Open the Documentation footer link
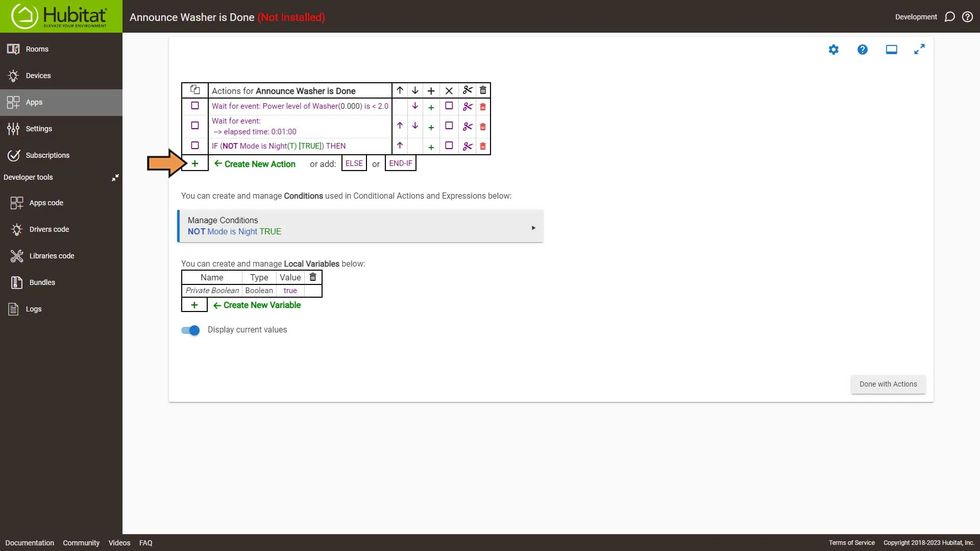Screen dimensions: 980x551 (30, 543)
